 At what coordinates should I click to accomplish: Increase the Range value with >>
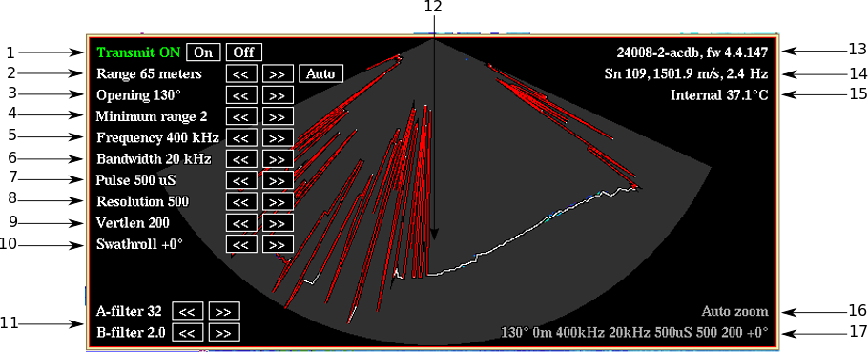(x=278, y=73)
